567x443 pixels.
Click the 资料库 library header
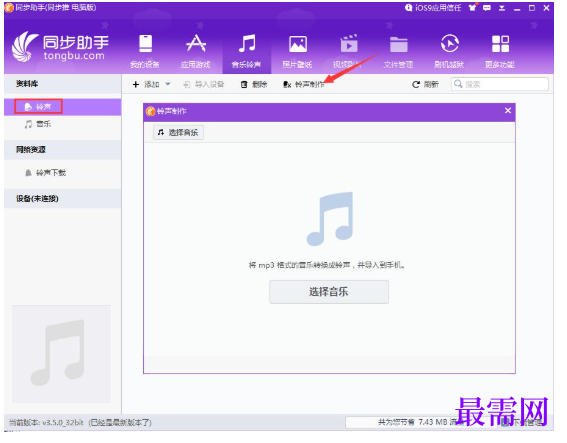[x=63, y=84]
